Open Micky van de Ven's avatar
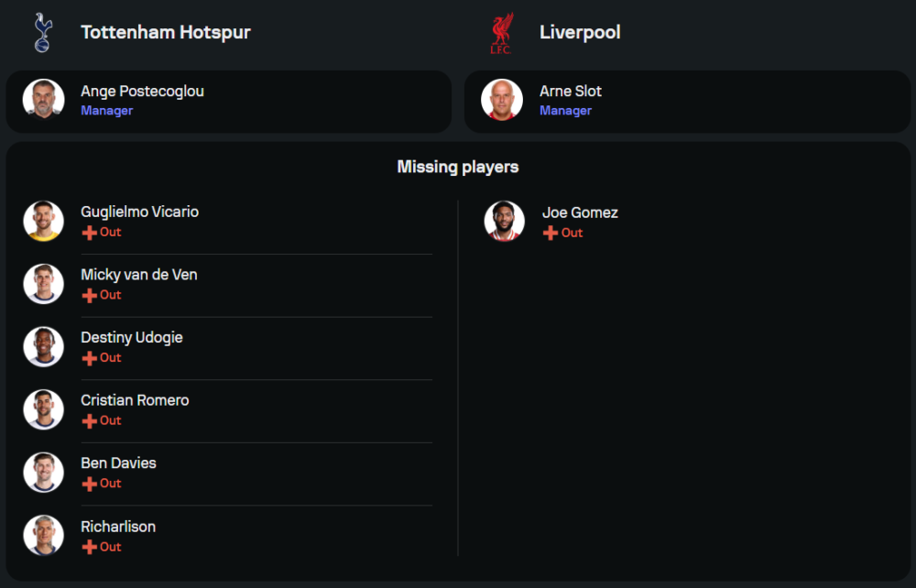 click(x=43, y=284)
